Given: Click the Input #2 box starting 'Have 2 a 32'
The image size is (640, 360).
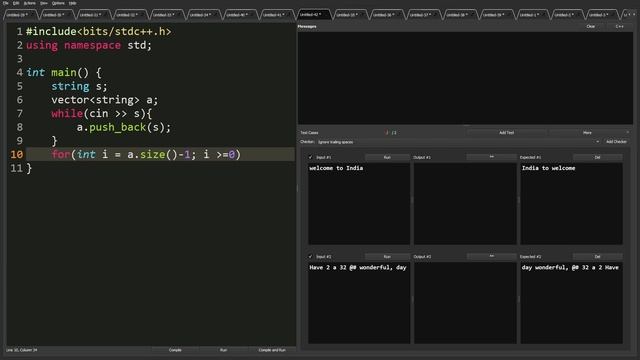Looking at the screenshot, I should point(359,303).
